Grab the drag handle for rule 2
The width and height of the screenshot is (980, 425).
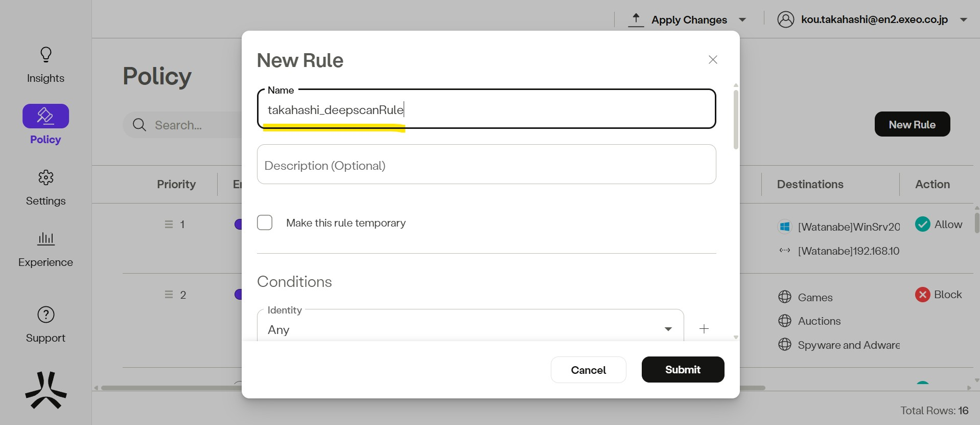point(169,295)
